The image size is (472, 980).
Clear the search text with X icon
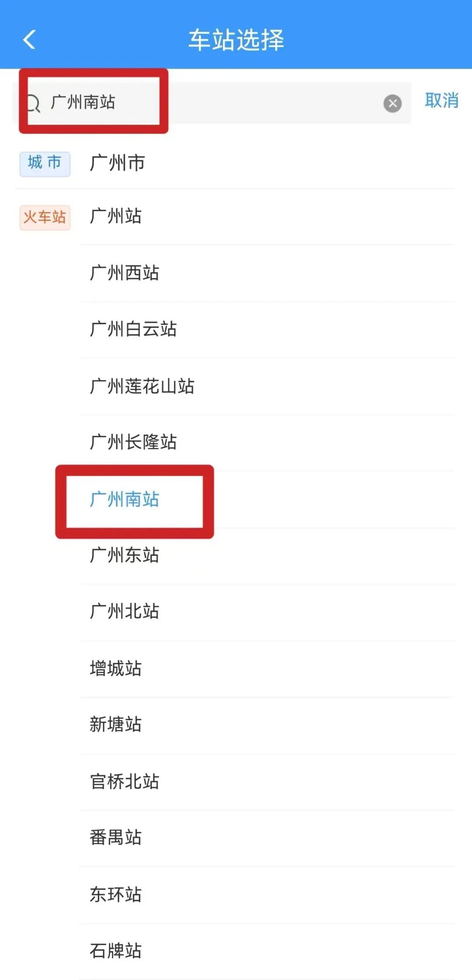pyautogui.click(x=392, y=104)
